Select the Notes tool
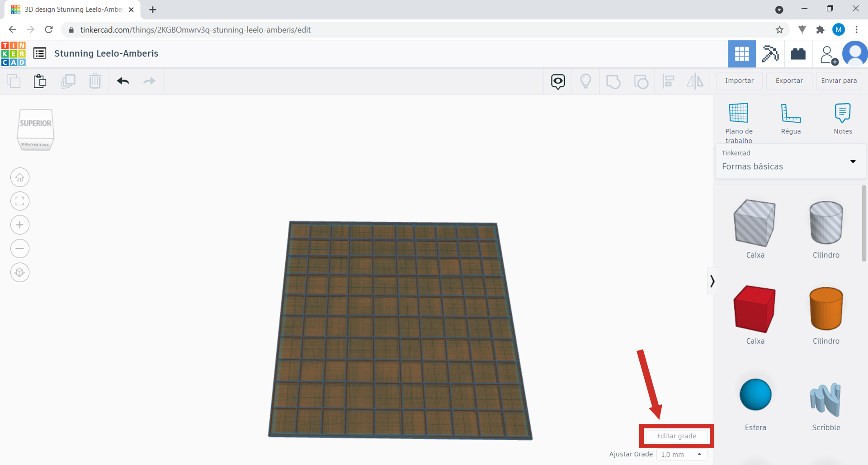The height and width of the screenshot is (465, 868). pos(843,119)
